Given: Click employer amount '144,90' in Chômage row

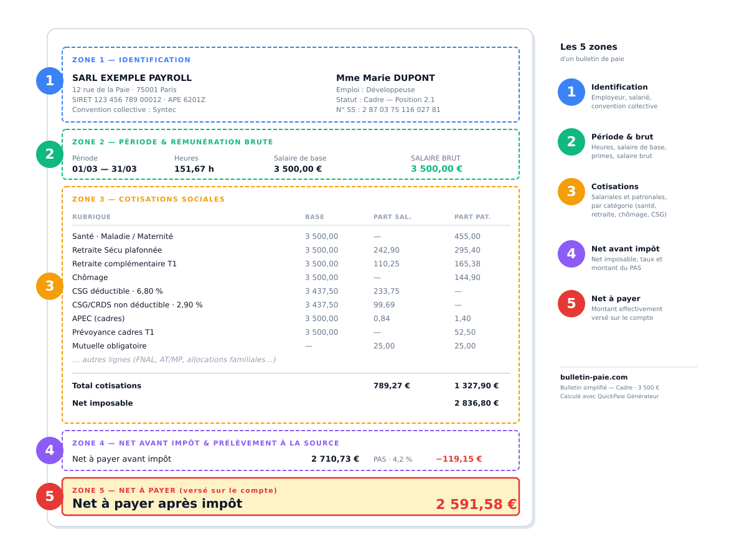Looking at the screenshot, I should (x=467, y=278).
